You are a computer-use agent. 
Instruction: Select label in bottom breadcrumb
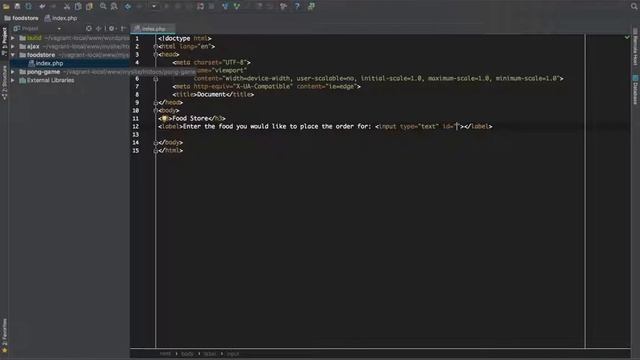pos(210,354)
